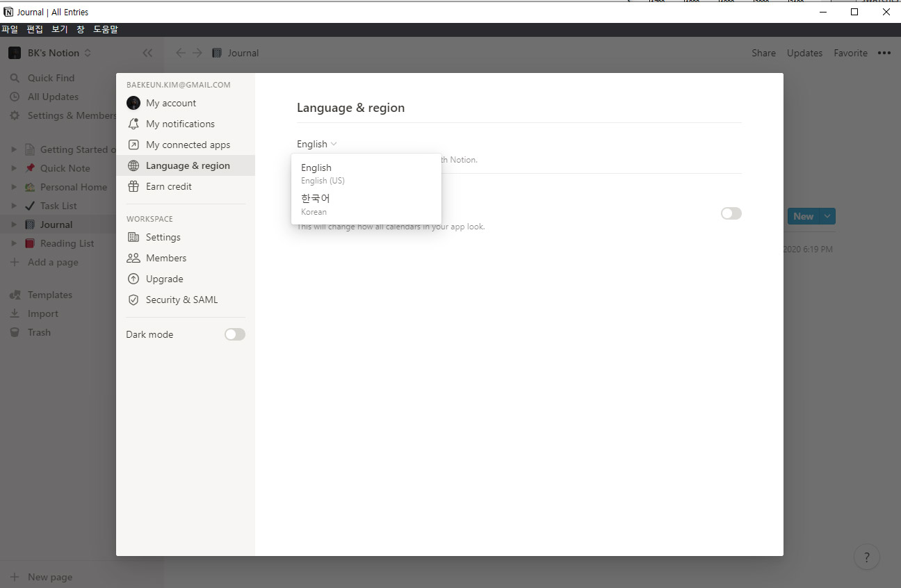Open the English language dropdown
Viewport: 901px width, 588px height.
tap(317, 144)
